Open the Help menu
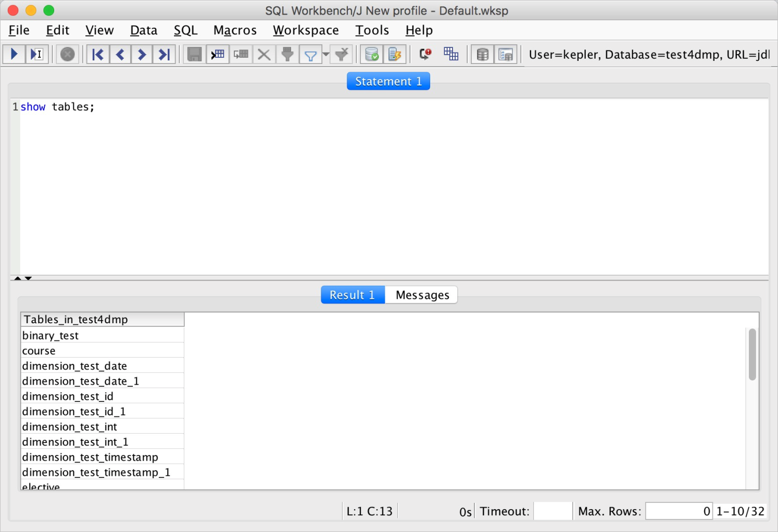This screenshot has width=778, height=532. tap(419, 30)
